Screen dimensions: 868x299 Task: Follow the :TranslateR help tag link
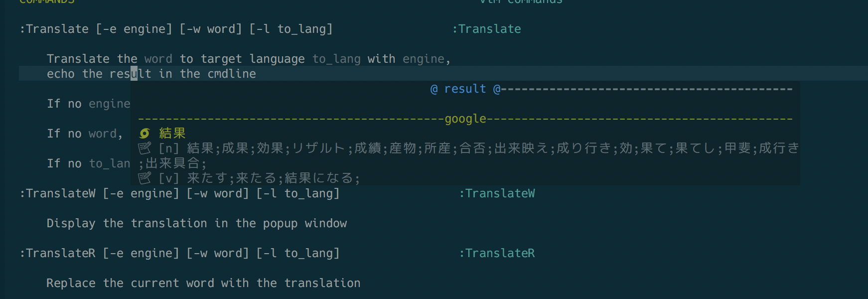point(497,253)
